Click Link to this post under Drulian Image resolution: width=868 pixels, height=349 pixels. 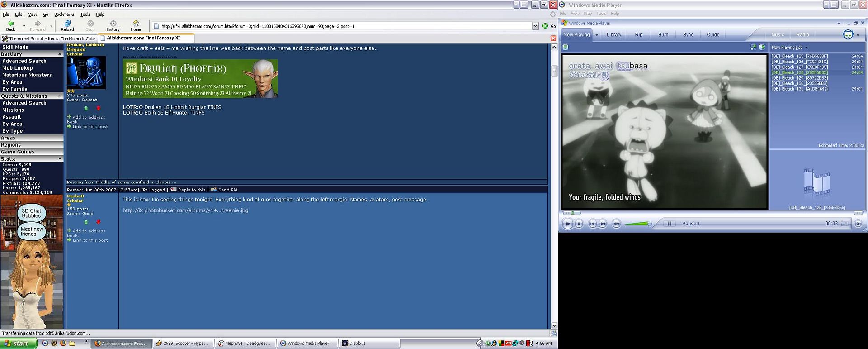coord(90,127)
